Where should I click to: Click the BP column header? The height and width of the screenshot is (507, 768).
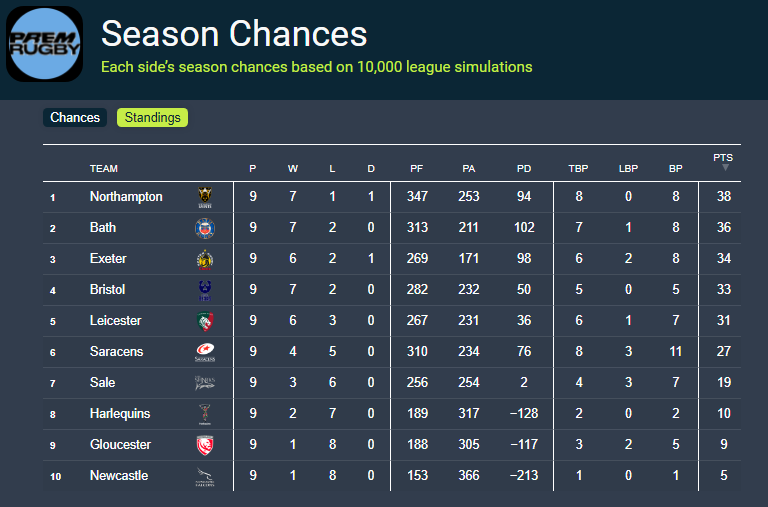click(676, 169)
